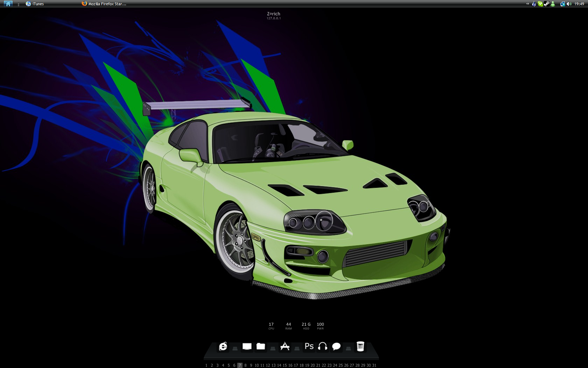Image resolution: width=588 pixels, height=368 pixels.
Task: Open the Skype tray icon
Action: click(540, 4)
